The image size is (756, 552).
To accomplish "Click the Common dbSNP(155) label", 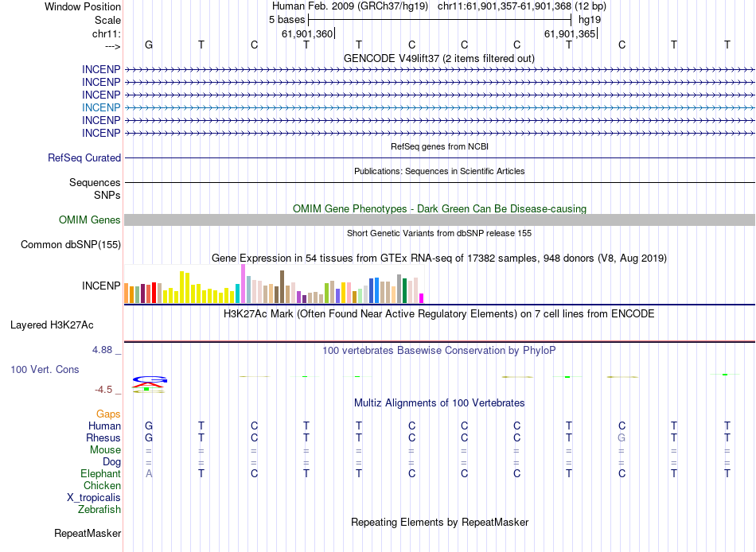I will 70,244.
